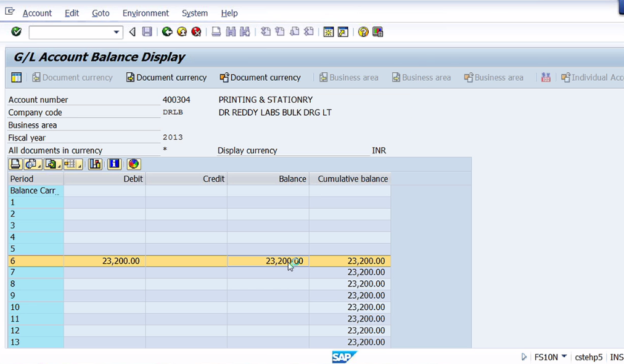Click the Display currency value INR

379,151
